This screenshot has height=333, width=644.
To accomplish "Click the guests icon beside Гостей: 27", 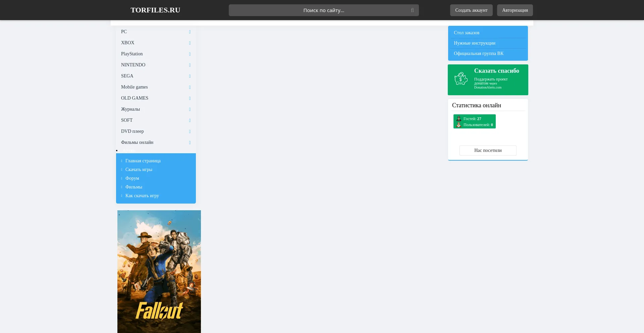I will 459,119.
